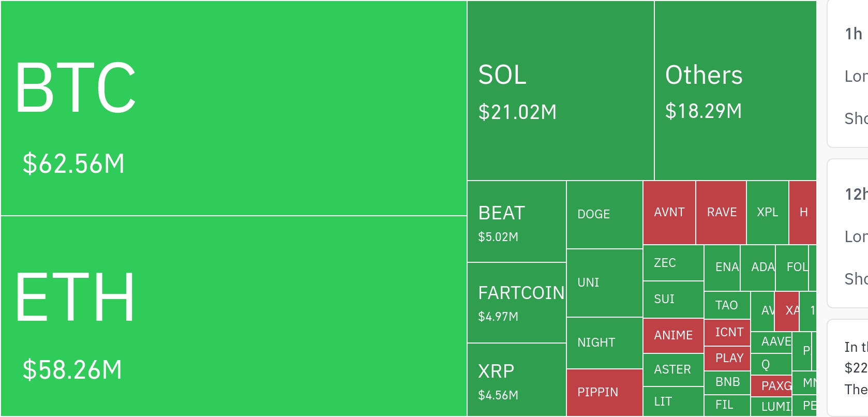Click the red PIPPIN tile
Viewport: 868px width, 417px height.
pyautogui.click(x=605, y=392)
